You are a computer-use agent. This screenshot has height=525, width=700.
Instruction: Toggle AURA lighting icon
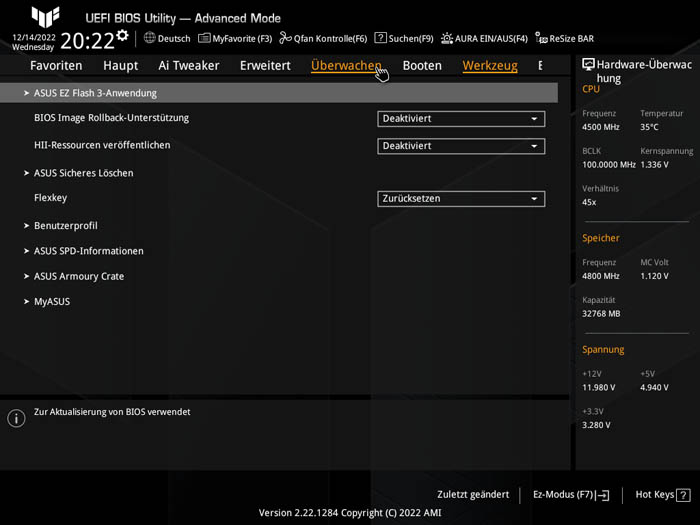[x=447, y=38]
